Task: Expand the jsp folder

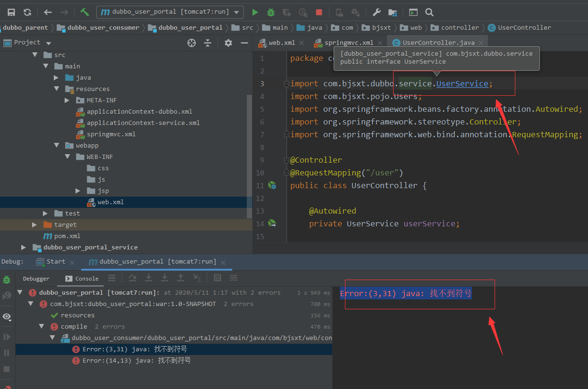Action: click(x=78, y=190)
